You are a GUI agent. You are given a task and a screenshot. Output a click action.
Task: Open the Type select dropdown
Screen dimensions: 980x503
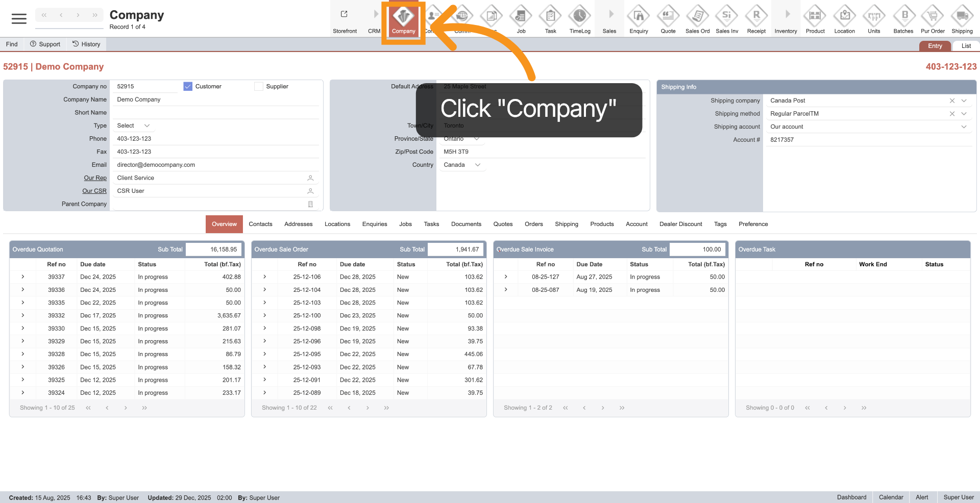click(133, 126)
